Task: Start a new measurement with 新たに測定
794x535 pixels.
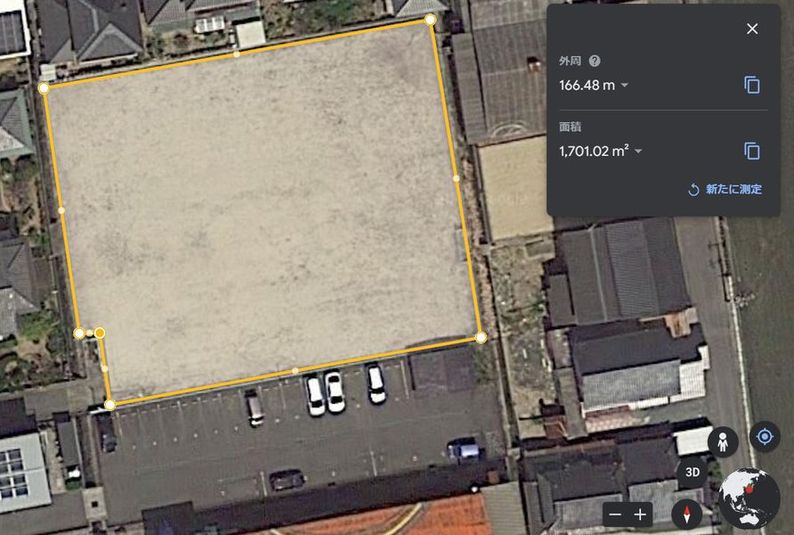Action: tap(725, 189)
